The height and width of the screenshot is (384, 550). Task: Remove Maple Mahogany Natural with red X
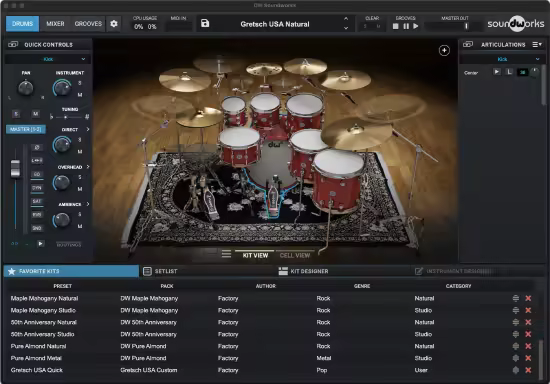click(528, 298)
